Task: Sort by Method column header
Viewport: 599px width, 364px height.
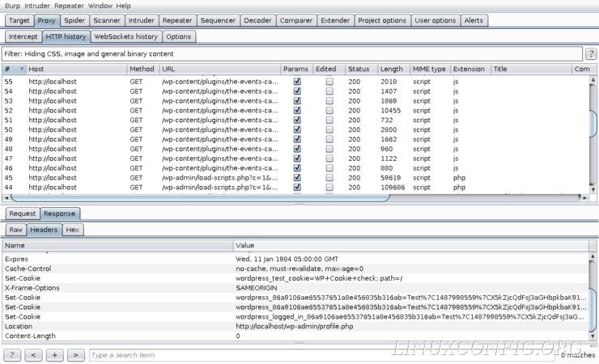Action: click(x=143, y=69)
